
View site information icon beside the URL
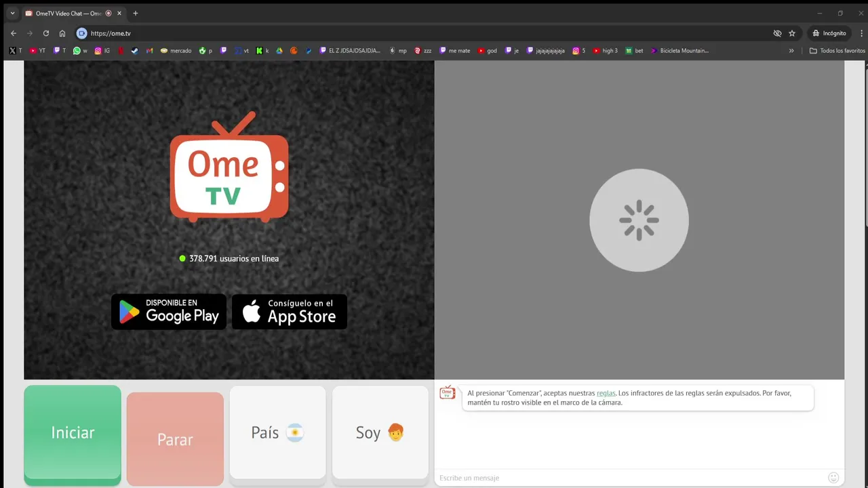[82, 33]
